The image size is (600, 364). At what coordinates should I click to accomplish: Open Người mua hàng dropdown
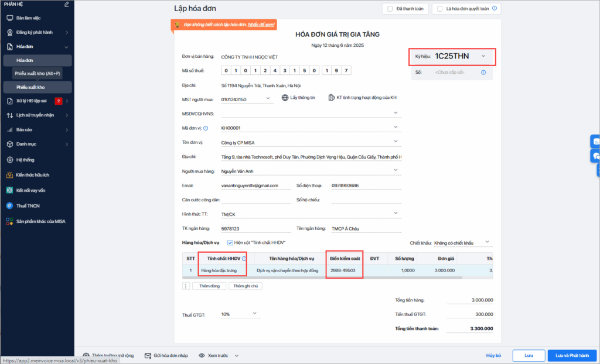point(396,170)
